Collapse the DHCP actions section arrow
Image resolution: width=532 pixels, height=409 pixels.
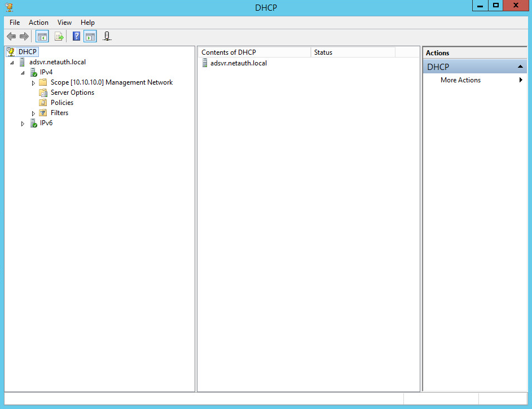[520, 67]
